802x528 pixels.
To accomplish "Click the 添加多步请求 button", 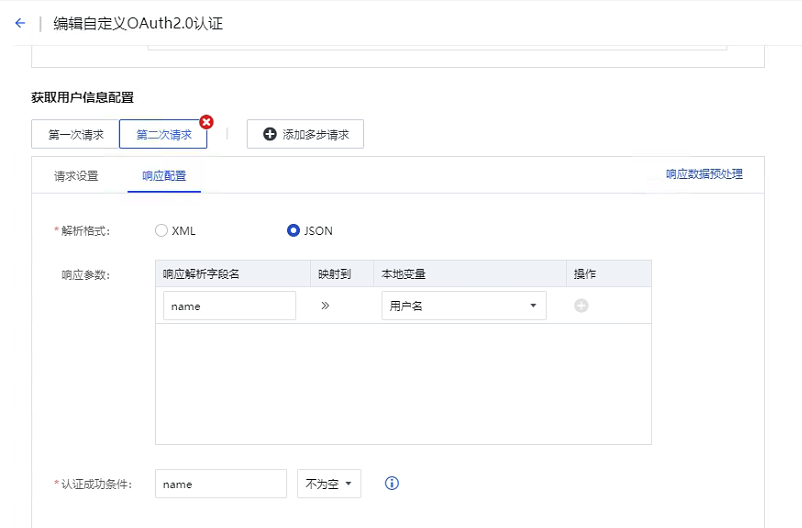I will coord(305,134).
